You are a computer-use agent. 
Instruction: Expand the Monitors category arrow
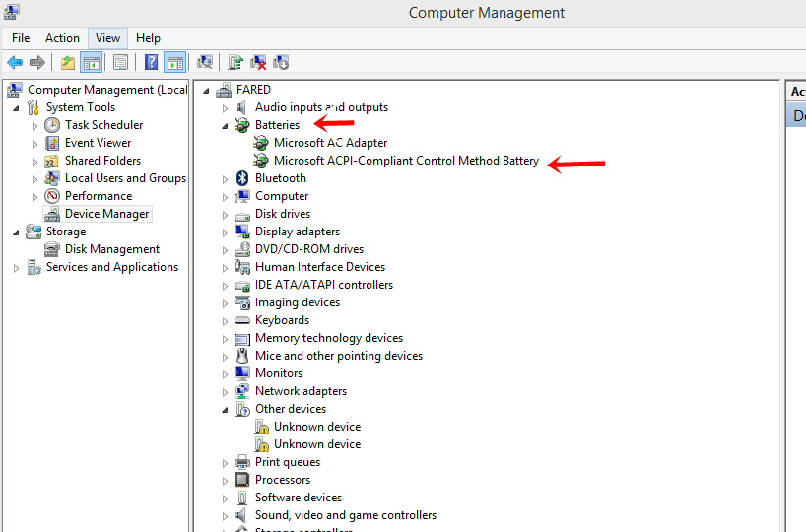[225, 374]
